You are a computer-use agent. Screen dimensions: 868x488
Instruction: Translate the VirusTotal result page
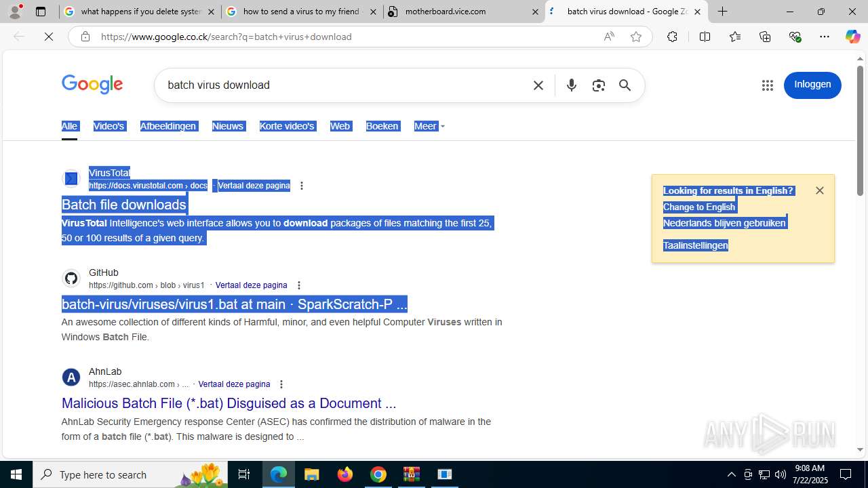254,186
